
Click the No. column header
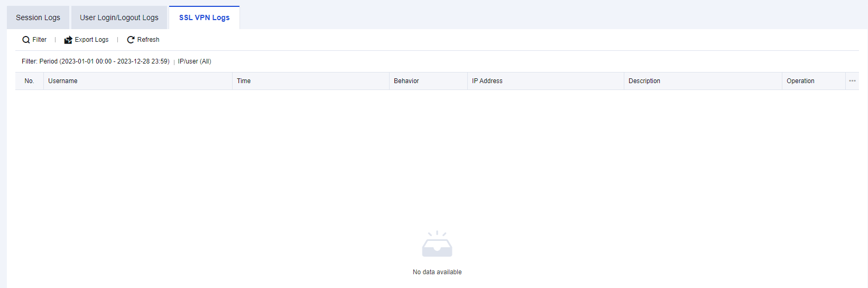point(29,81)
